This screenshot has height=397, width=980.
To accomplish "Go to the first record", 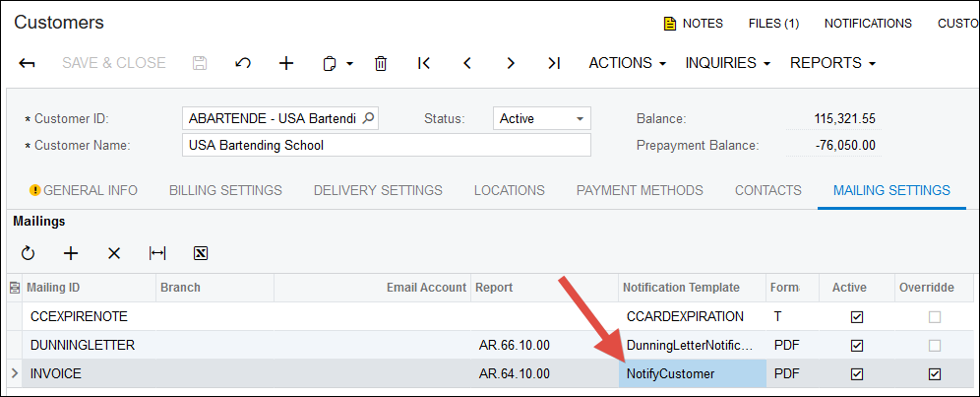I will click(x=424, y=63).
